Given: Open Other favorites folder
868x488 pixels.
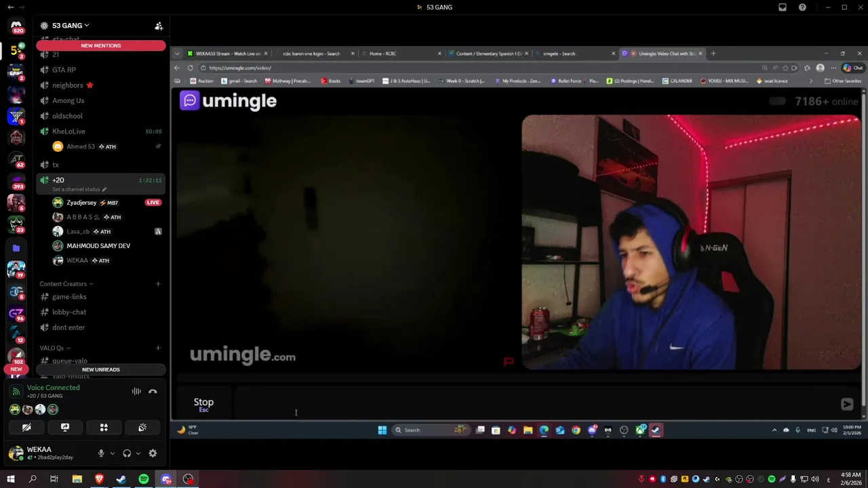Looking at the screenshot, I should 843,81.
